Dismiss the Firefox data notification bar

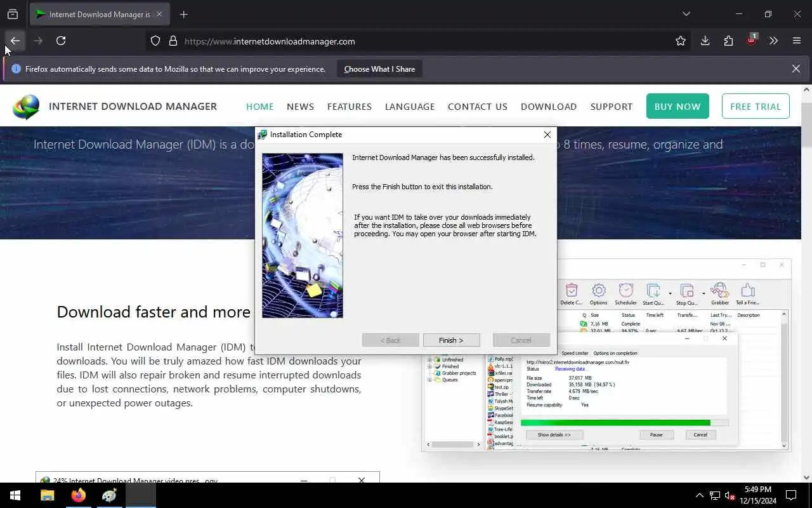[x=796, y=69]
